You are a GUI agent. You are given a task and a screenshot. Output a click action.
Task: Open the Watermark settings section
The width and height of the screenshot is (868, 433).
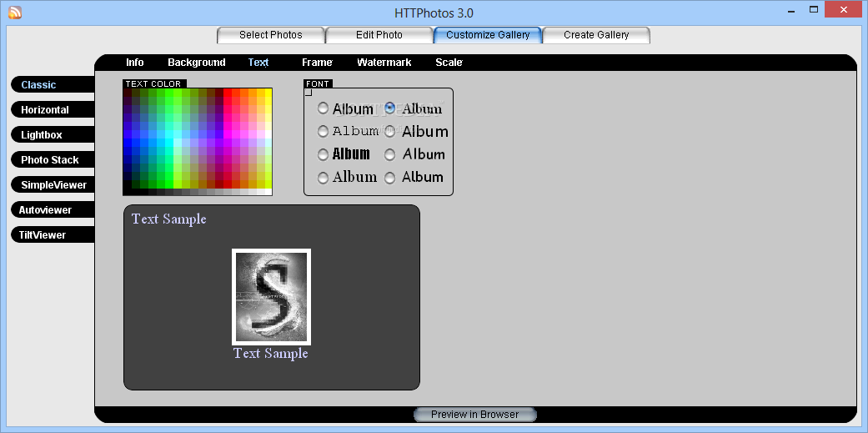click(x=384, y=63)
